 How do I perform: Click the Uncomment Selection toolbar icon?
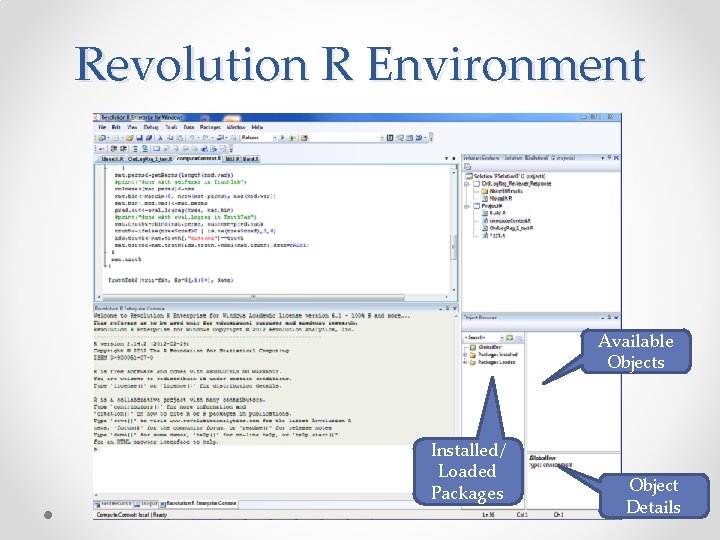[145, 148]
